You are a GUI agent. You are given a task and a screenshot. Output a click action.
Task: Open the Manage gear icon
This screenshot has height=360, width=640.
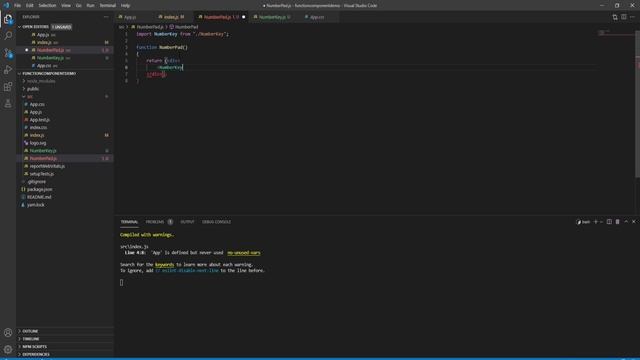8,349
